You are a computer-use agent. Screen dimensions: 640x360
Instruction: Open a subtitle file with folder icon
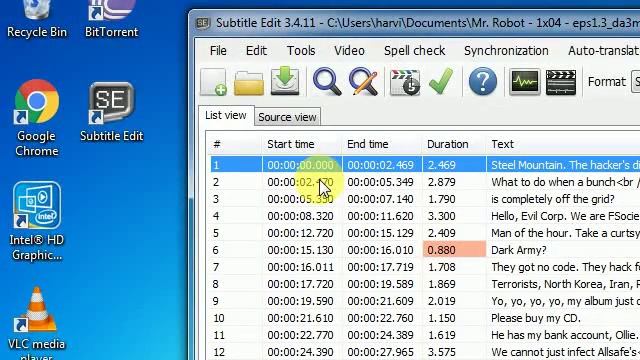click(249, 82)
